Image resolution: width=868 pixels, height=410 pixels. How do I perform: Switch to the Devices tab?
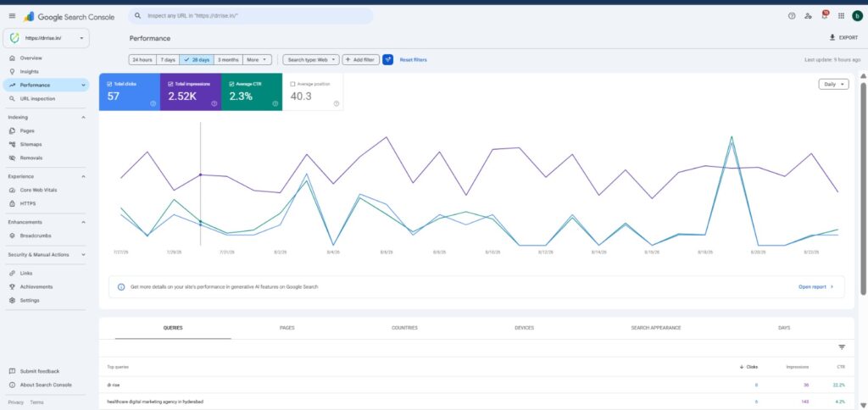point(524,328)
